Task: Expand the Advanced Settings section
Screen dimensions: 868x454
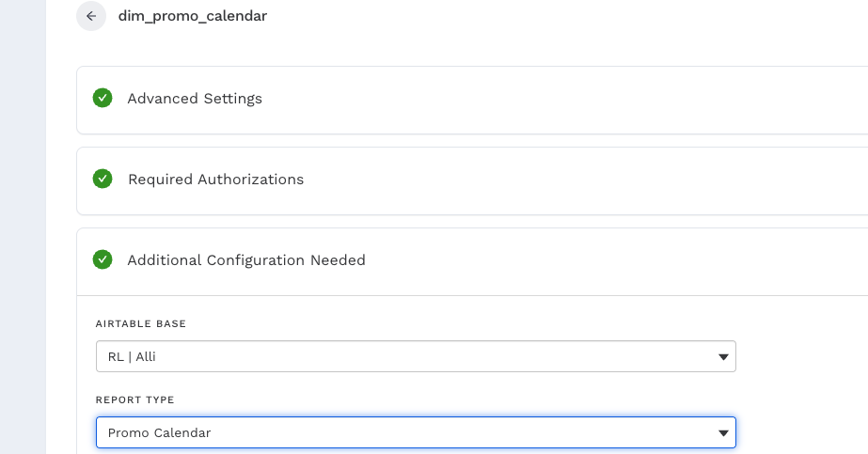Action: point(195,99)
